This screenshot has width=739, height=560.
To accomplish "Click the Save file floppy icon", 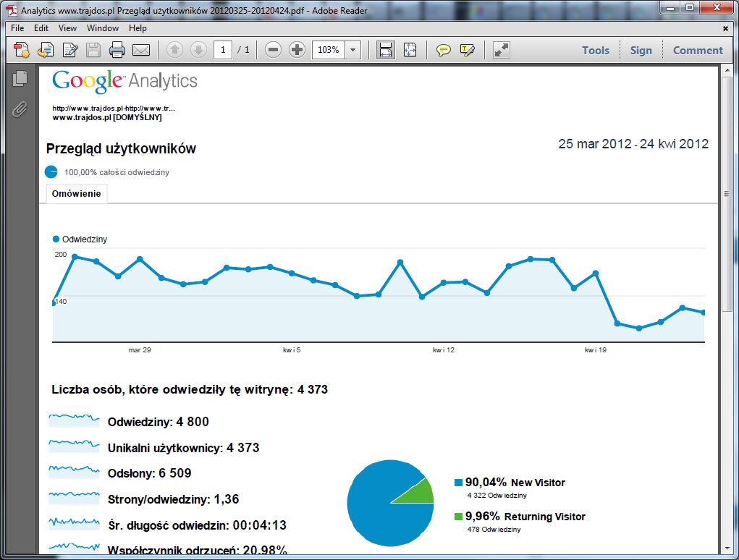I will 93,50.
